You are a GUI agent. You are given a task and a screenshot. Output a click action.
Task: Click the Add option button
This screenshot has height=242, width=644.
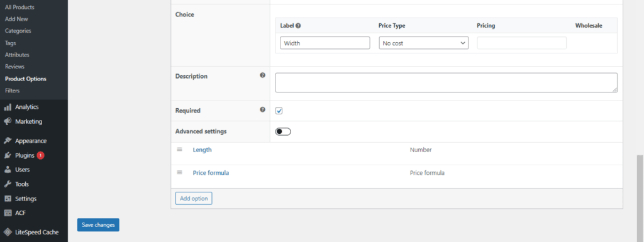194,199
